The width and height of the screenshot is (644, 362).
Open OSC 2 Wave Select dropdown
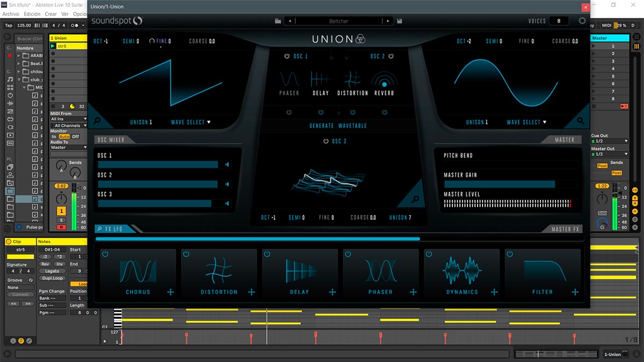tap(526, 122)
